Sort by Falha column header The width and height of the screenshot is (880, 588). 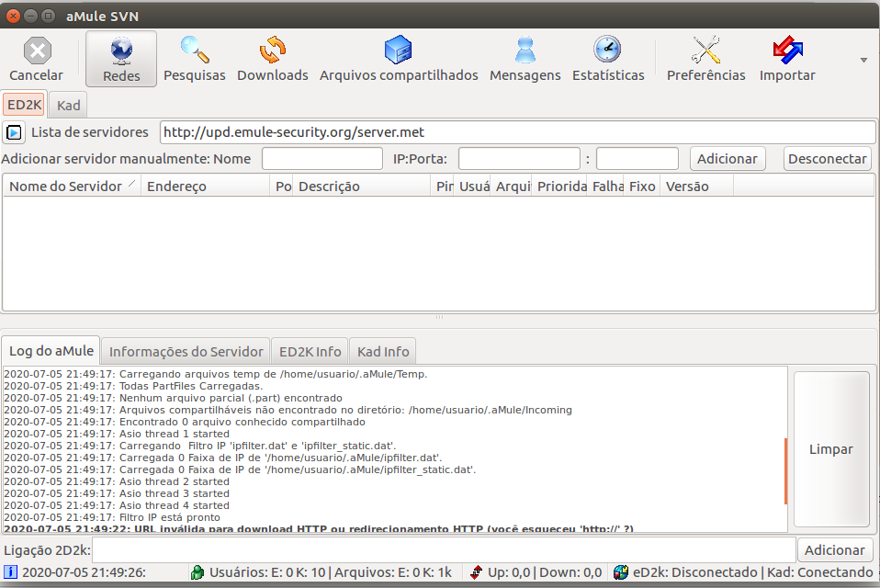pyautogui.click(x=606, y=186)
